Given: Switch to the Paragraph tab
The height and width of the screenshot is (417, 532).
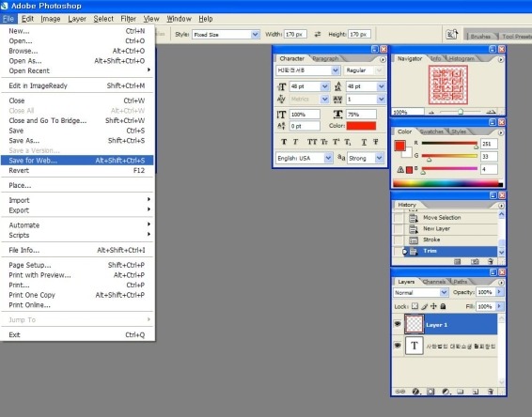Looking at the screenshot, I should click(x=325, y=58).
